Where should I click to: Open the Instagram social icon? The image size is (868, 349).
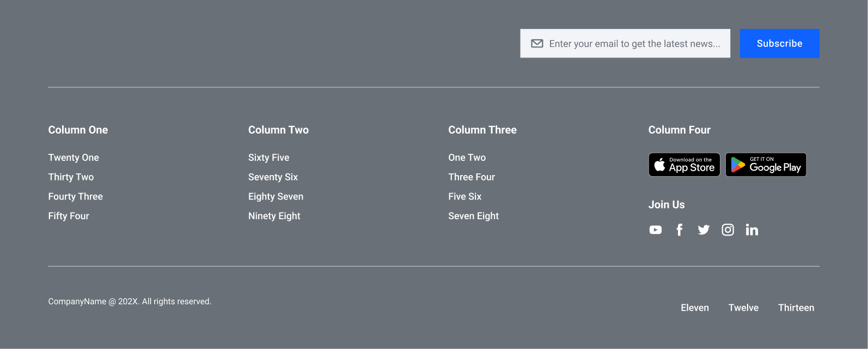tap(728, 230)
